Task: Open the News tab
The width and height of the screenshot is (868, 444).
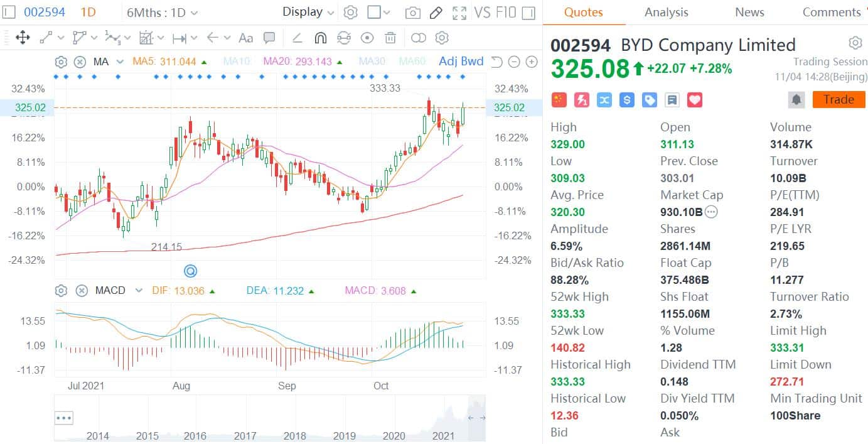Action: coord(749,12)
